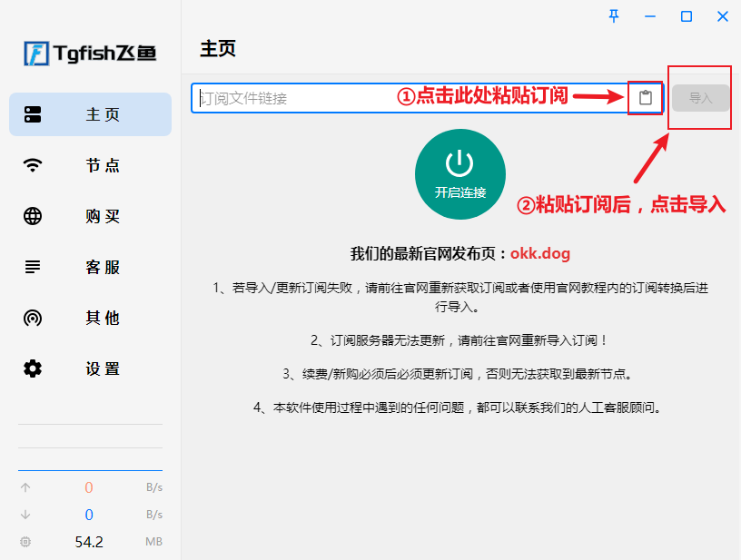Open the okk.dog website link

[539, 253]
